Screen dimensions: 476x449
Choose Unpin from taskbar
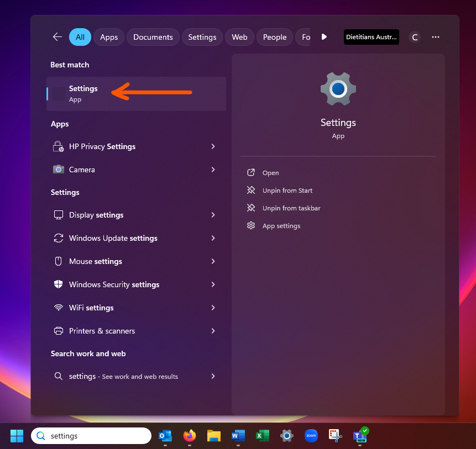(291, 208)
